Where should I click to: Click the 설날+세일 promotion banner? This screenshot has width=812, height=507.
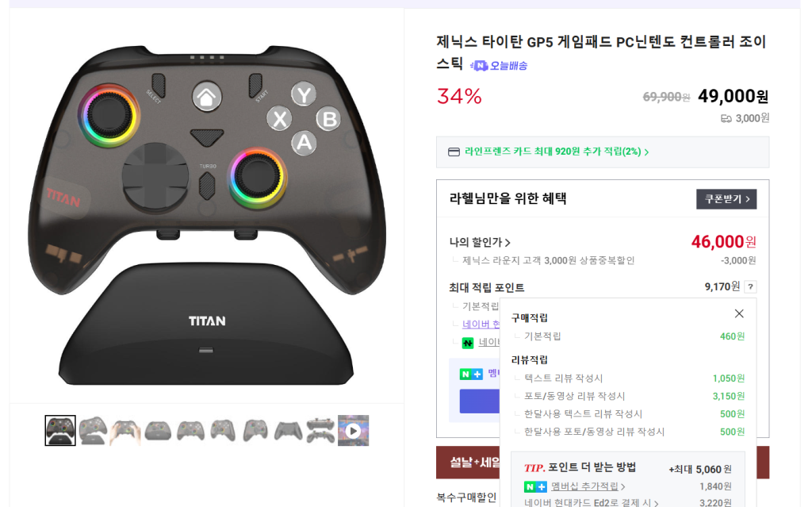pos(468,462)
